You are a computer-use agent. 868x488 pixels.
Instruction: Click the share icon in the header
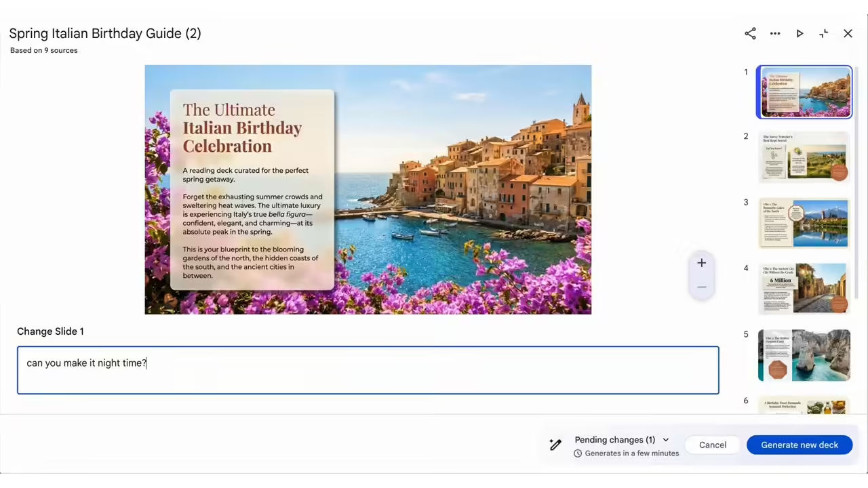point(750,34)
